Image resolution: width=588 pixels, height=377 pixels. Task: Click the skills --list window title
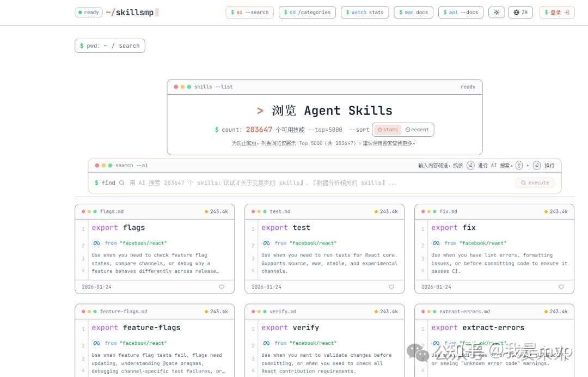[213, 87]
